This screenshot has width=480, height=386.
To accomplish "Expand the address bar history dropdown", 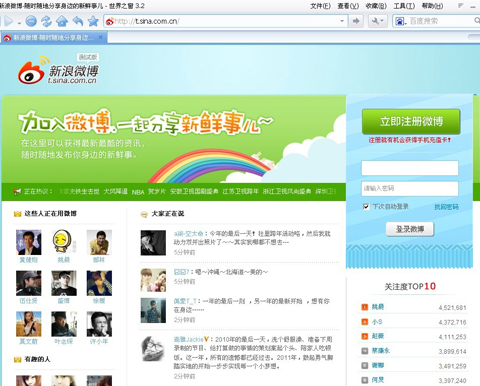I will pos(342,21).
